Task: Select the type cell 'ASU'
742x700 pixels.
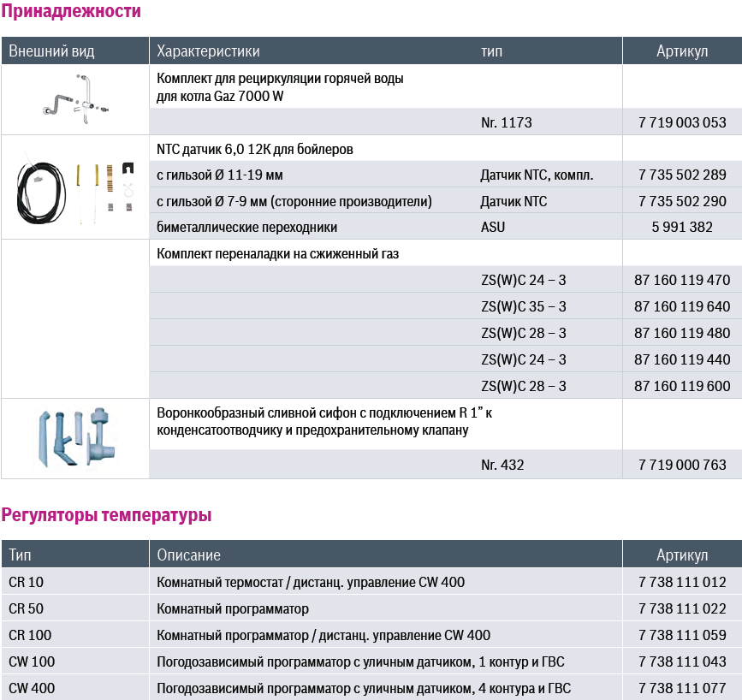Action: (x=493, y=227)
